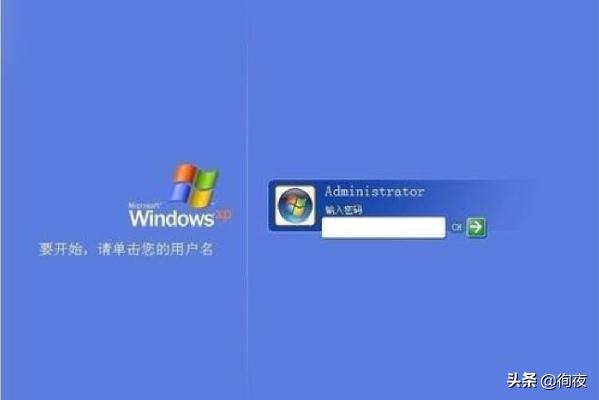Click the blue pane of Windows flag
This screenshot has height=400, width=599.
(x=181, y=192)
